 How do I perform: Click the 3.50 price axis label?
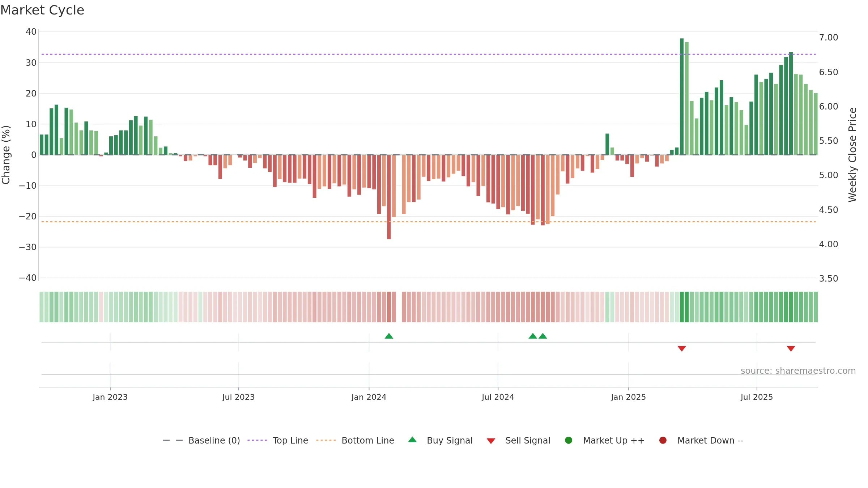(x=829, y=279)
